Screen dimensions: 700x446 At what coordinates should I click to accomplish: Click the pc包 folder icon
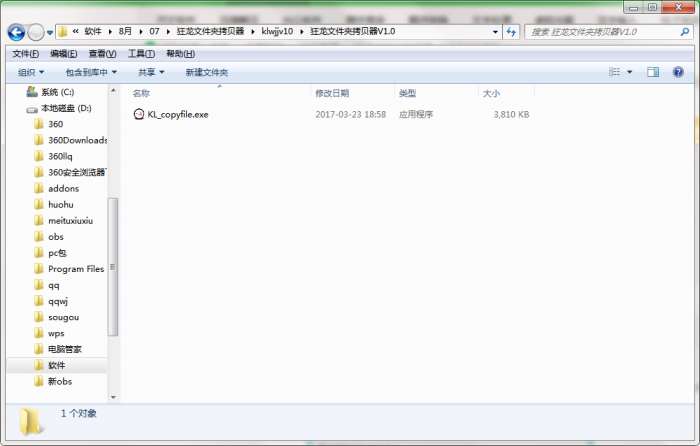coord(39,253)
